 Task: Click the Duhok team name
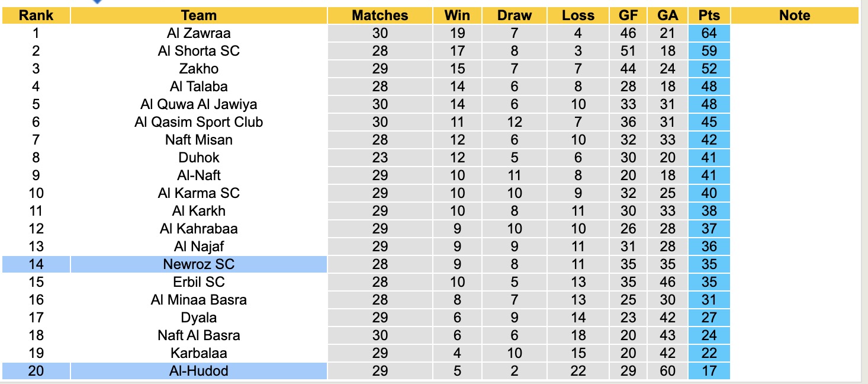click(x=198, y=158)
